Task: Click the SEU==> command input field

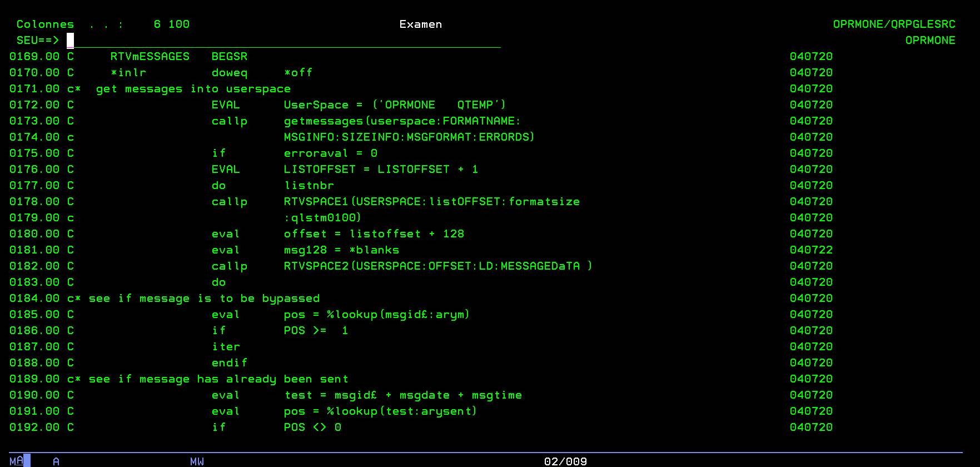Action: [283, 41]
